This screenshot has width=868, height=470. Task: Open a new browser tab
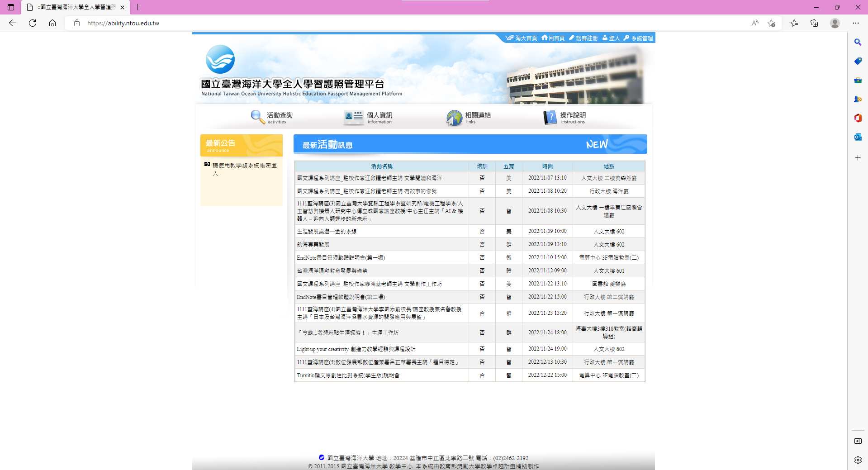[138, 7]
